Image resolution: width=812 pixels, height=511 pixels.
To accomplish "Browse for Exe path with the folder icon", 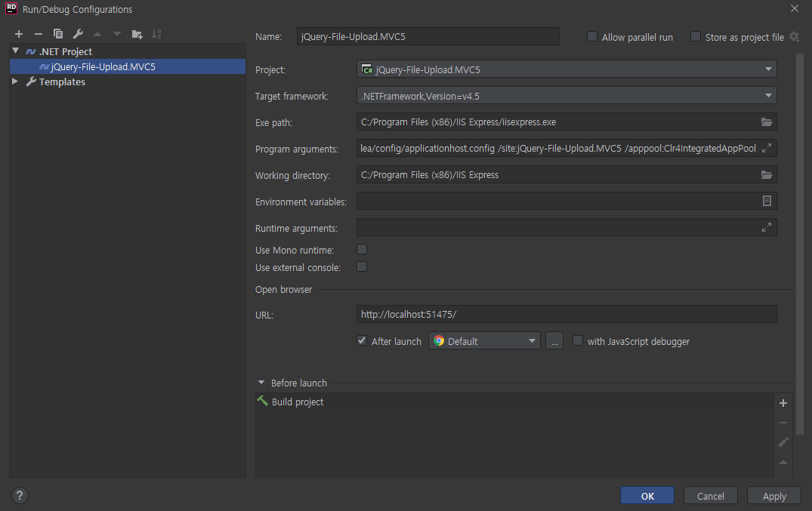I will 767,122.
